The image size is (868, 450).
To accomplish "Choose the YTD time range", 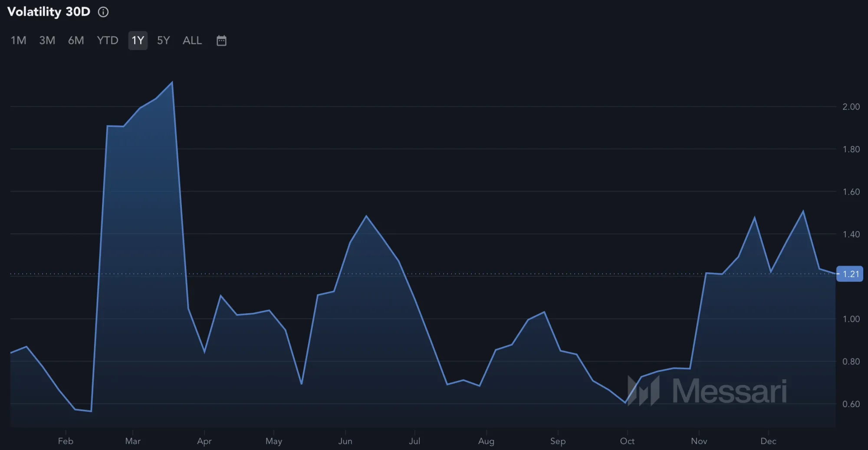I will [108, 40].
